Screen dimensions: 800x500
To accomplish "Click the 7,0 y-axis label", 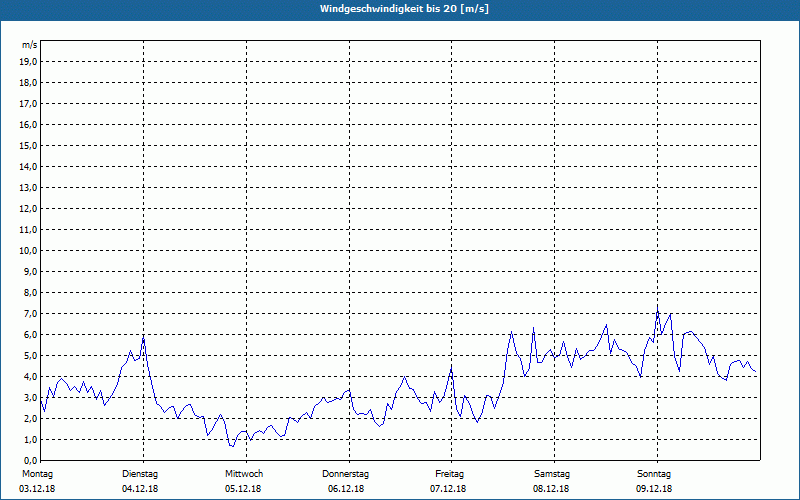I will tap(31, 314).
